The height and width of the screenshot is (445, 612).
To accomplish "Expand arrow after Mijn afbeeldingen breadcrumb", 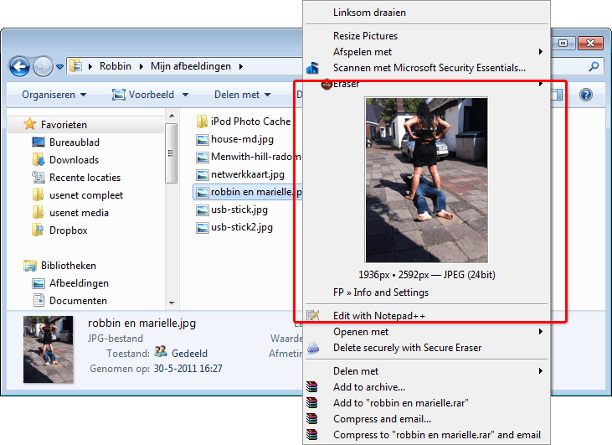I will tap(241, 67).
